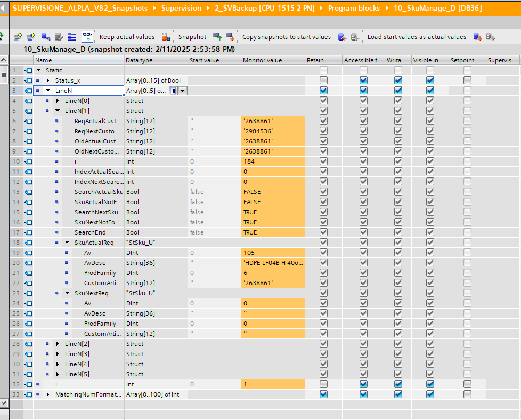
Task: Click the tag icon on the SearchNextSku row
Action: pos(28,212)
